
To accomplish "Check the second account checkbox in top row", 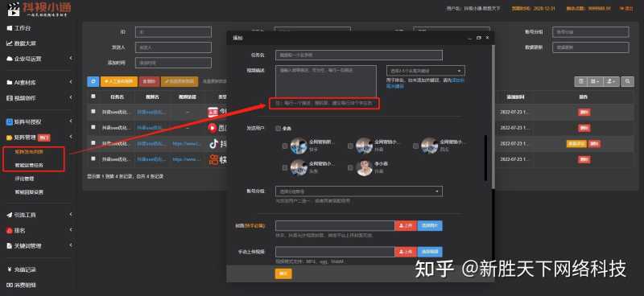I will click(x=350, y=146).
